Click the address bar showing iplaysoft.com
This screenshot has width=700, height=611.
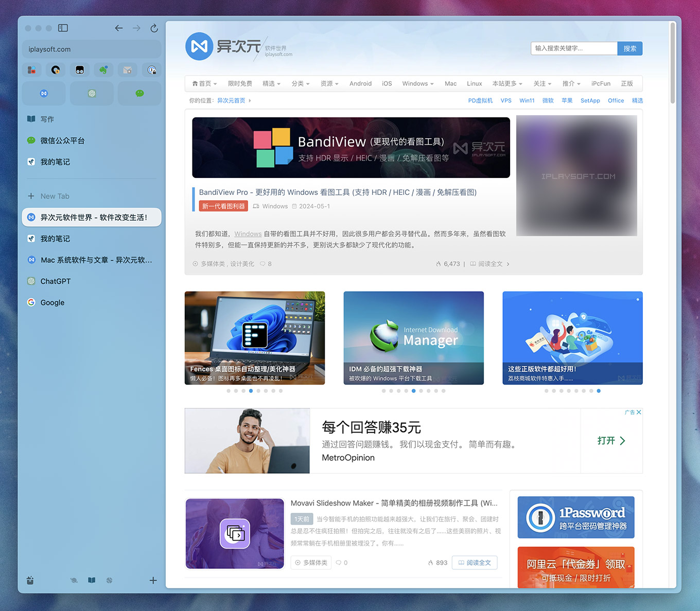92,49
